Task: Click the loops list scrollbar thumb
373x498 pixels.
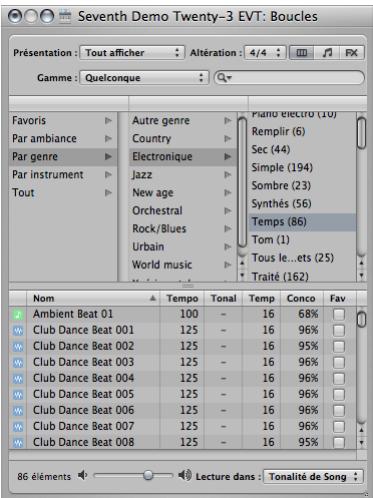Action: coord(361,319)
